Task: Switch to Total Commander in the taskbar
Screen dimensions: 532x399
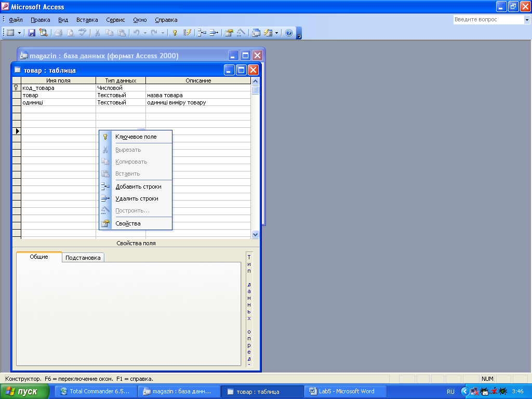Action: (96, 391)
